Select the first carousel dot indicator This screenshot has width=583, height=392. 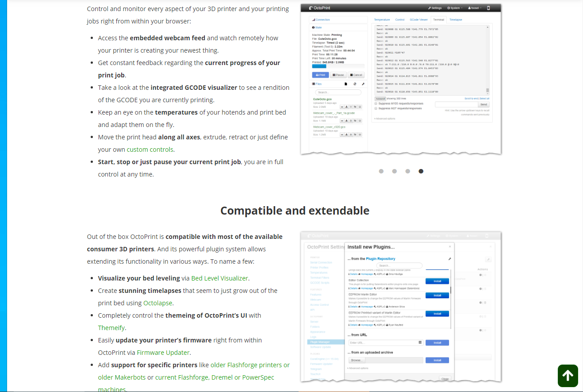tap(381, 171)
